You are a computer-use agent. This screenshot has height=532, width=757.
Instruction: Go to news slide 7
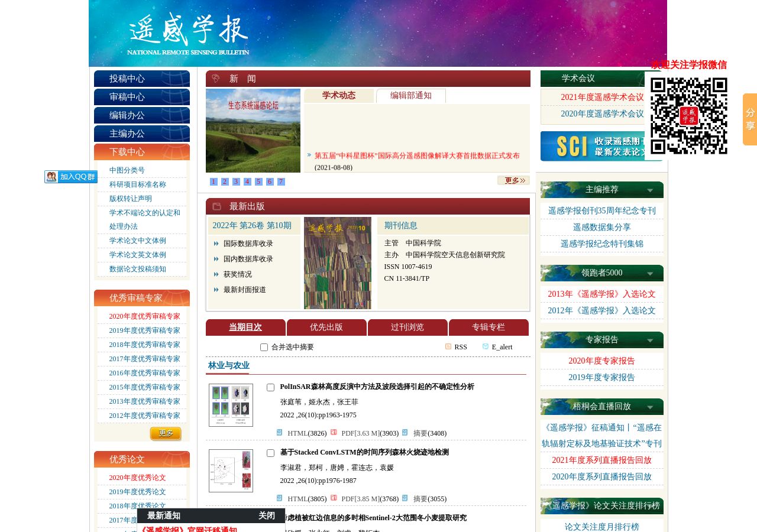(x=281, y=182)
